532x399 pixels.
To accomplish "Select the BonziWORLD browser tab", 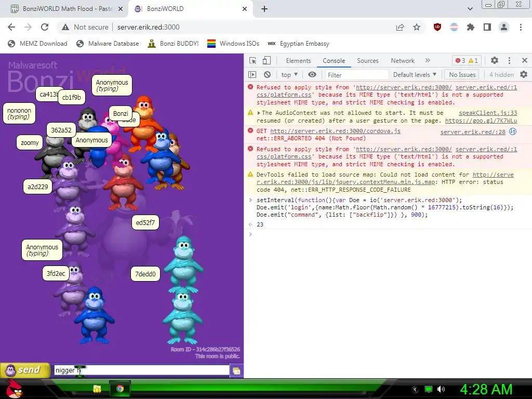I will click(x=190, y=9).
